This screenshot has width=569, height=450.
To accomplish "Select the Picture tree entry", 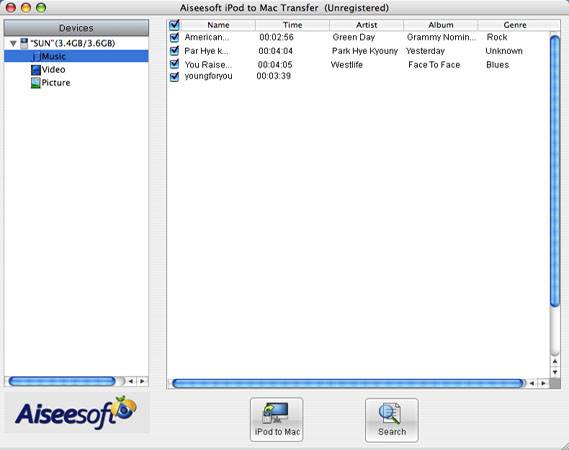I will coord(56,83).
